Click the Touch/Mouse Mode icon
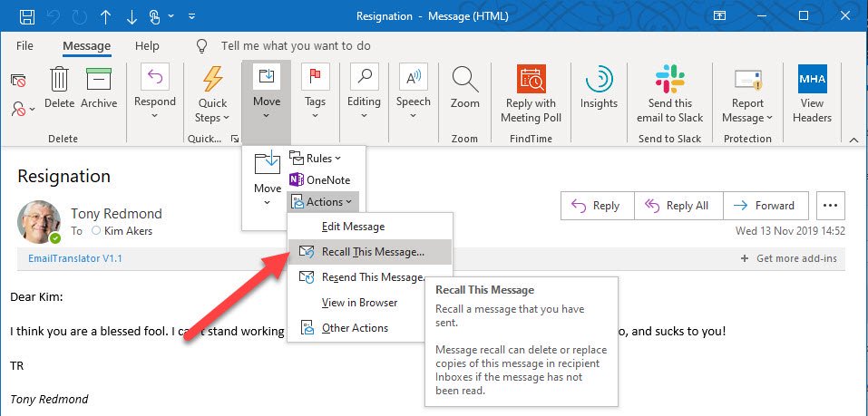The width and height of the screenshot is (868, 416). [156, 16]
